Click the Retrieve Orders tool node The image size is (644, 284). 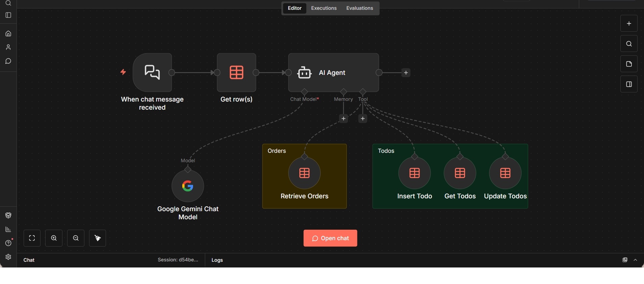304,173
